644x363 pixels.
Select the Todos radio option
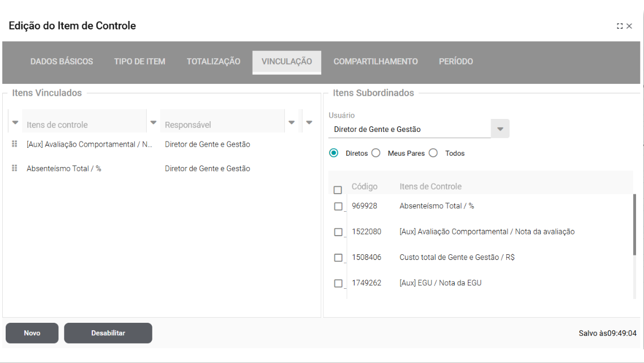click(433, 153)
